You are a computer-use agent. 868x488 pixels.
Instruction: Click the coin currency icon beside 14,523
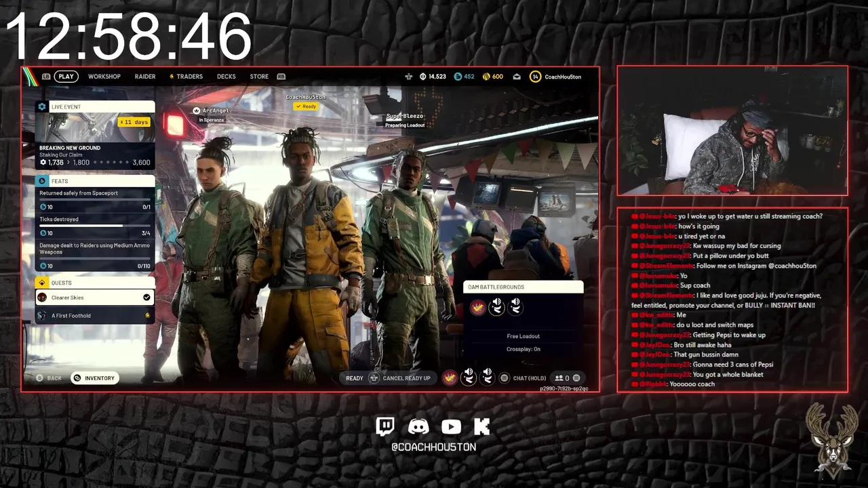click(x=423, y=77)
